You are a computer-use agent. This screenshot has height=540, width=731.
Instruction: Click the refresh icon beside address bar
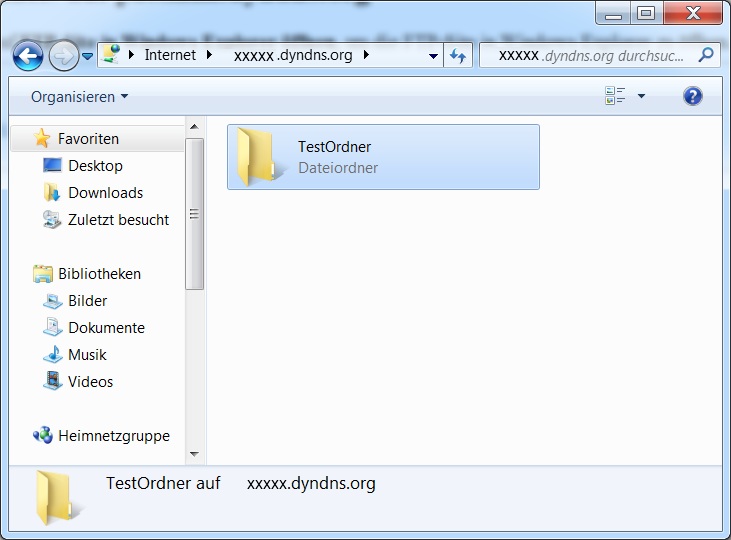coord(459,56)
